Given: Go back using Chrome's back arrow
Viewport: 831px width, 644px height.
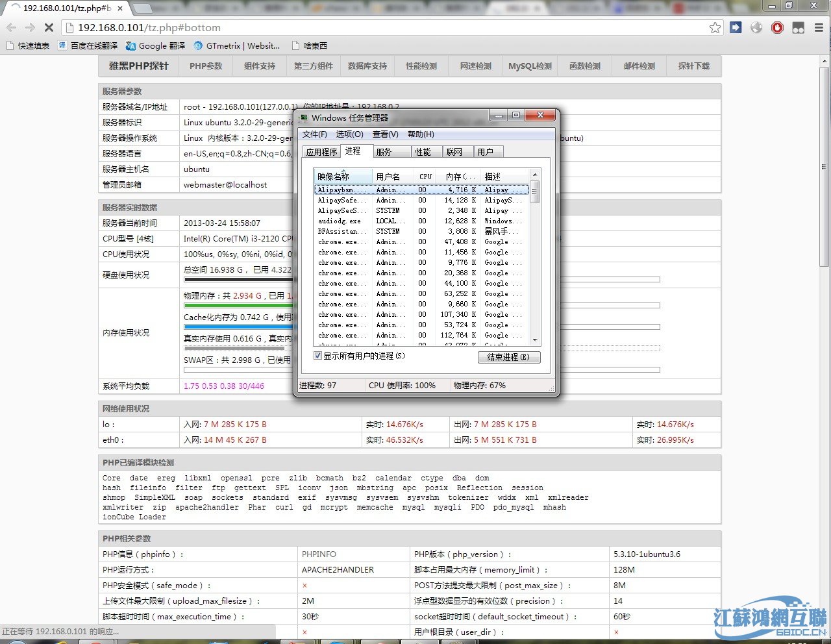Looking at the screenshot, I should (x=12, y=27).
